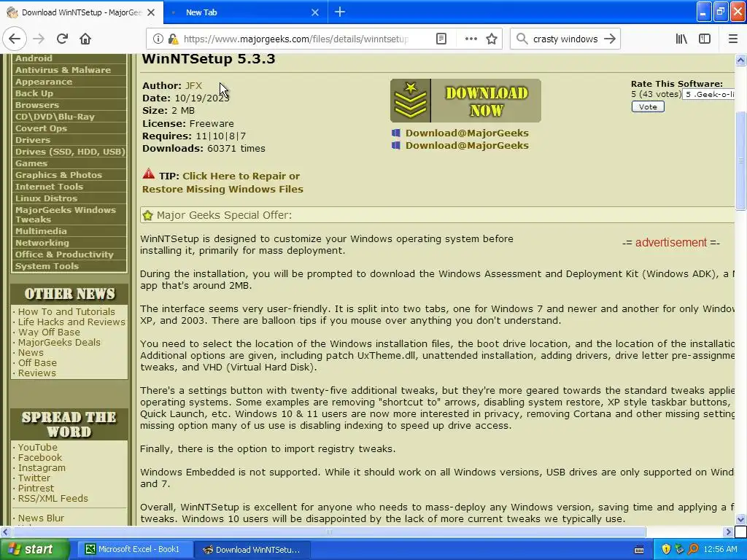
Task: Close the New Tab tab
Action: [315, 12]
